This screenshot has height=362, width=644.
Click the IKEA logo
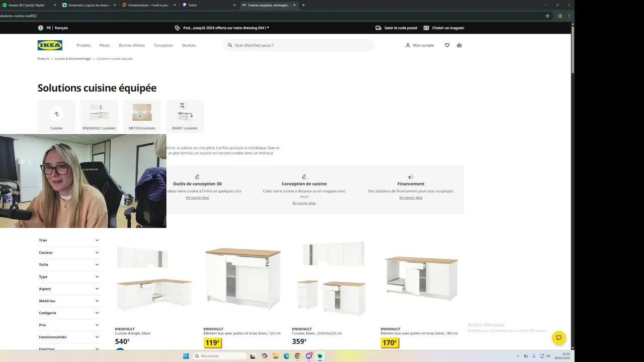50,45
